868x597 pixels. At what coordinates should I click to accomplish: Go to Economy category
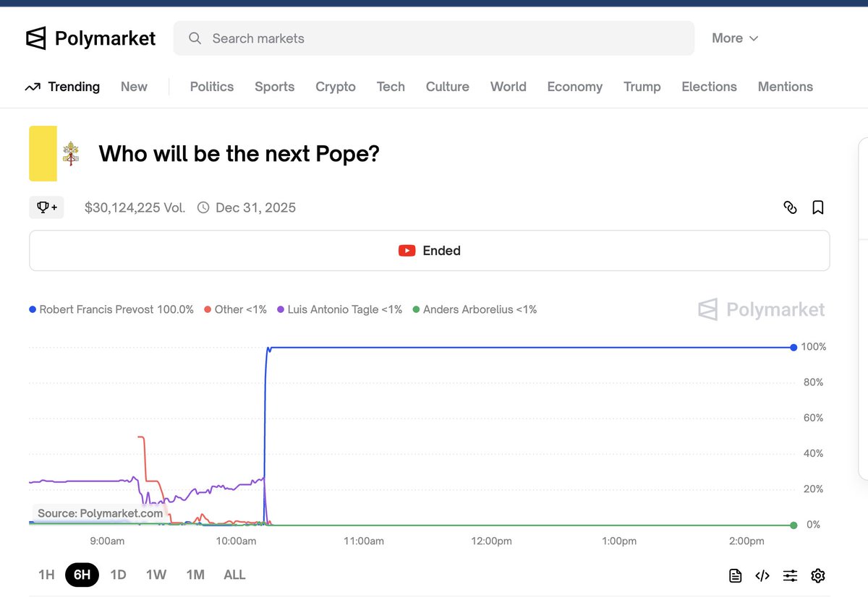(x=575, y=87)
